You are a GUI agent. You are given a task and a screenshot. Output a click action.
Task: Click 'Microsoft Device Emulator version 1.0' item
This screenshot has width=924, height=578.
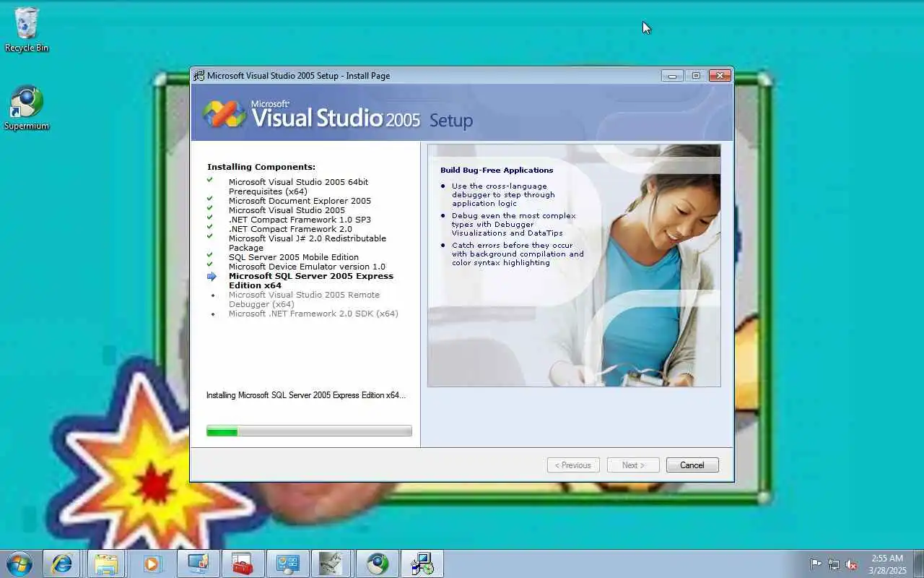(307, 267)
